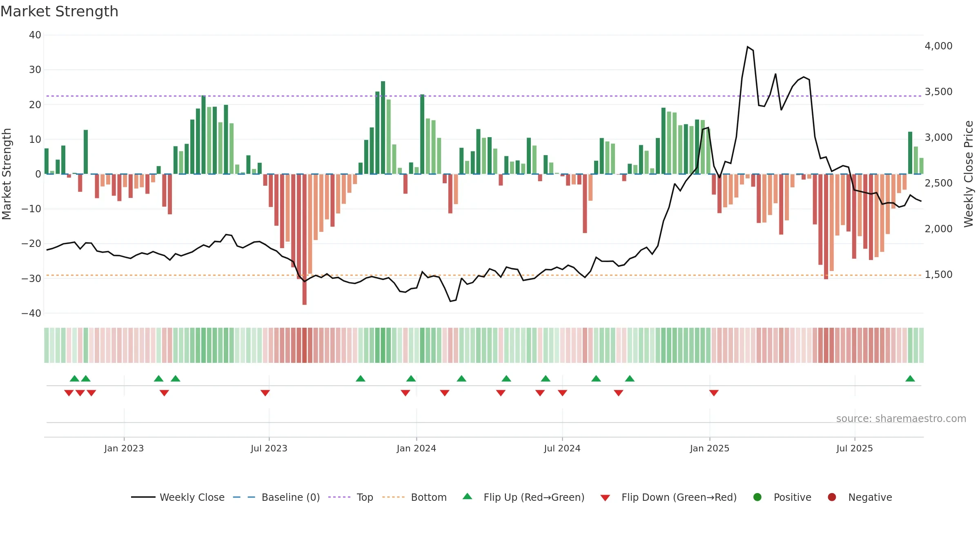Click the Market Strength chart title

pyautogui.click(x=59, y=11)
